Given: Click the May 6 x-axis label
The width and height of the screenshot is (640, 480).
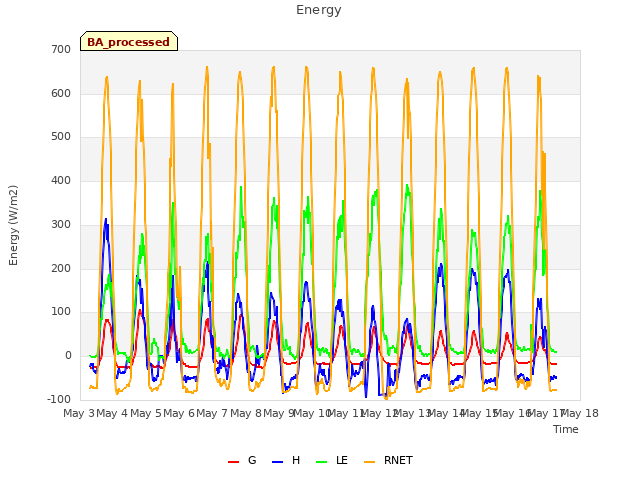Looking at the screenshot, I should 179,413.
